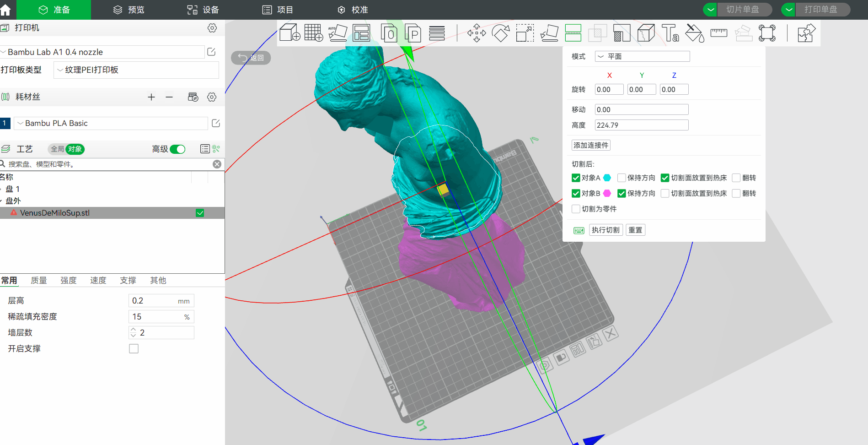The width and height of the screenshot is (868, 445).
Task: Click the brim ears frame icon
Action: [767, 33]
